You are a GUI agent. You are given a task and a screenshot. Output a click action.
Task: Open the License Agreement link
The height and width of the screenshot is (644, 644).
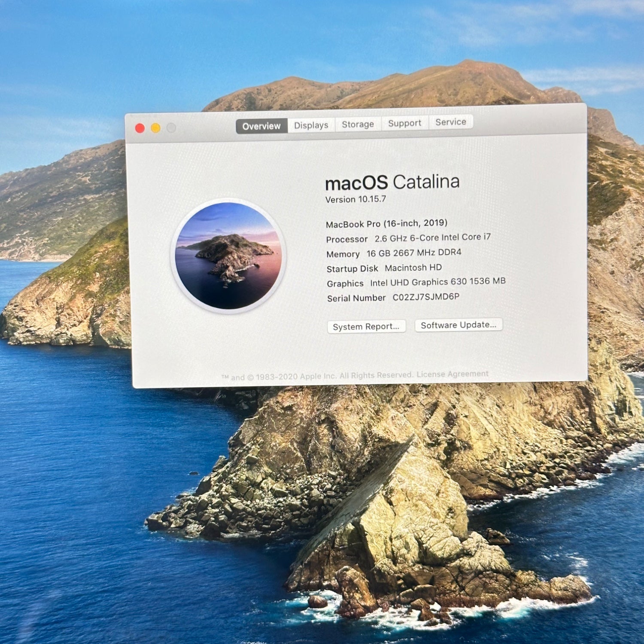pos(453,374)
